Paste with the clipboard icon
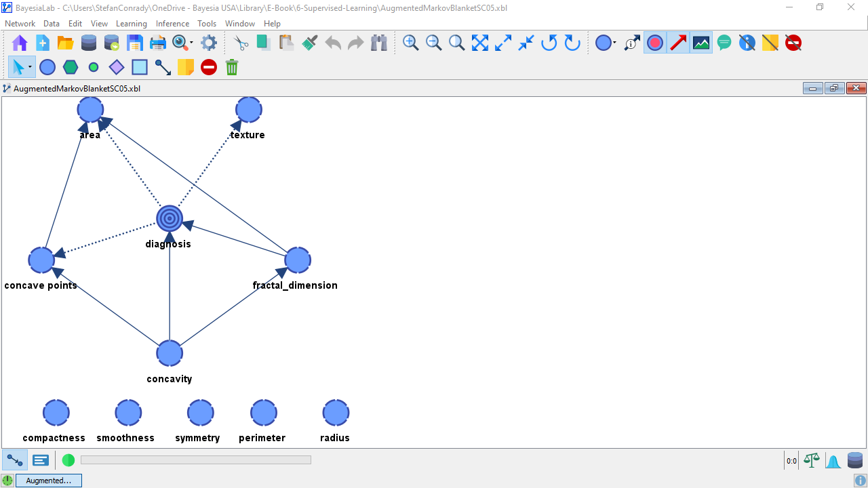The image size is (868, 488). tap(287, 43)
